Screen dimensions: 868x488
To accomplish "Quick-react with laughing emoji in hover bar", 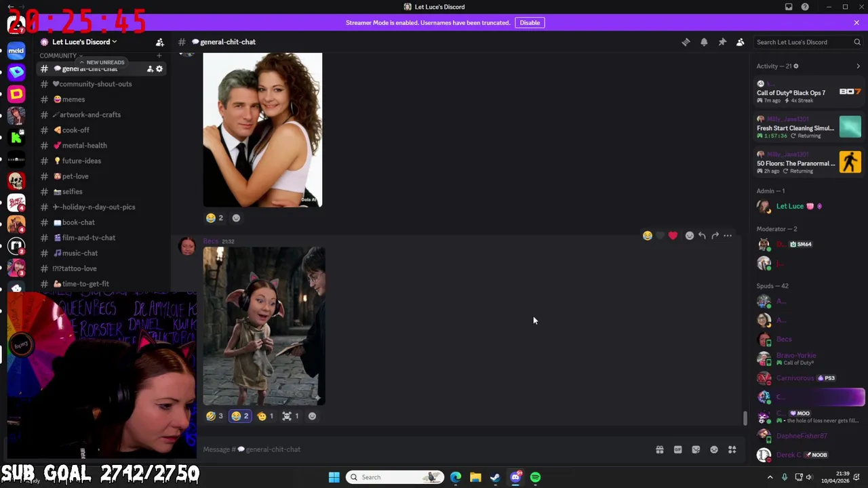I will point(648,236).
